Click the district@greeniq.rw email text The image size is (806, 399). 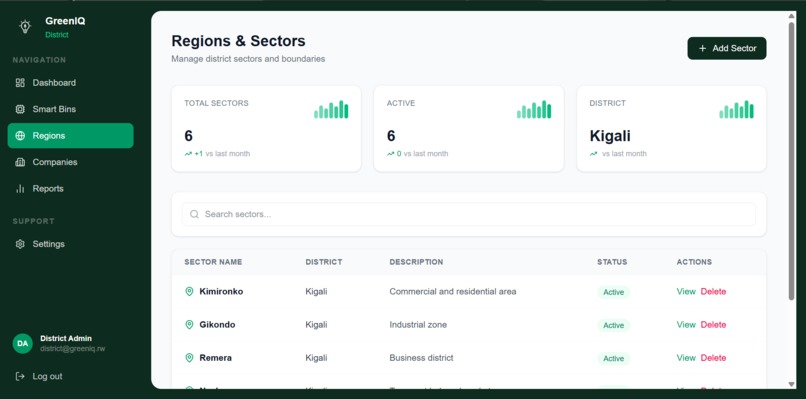click(x=72, y=349)
